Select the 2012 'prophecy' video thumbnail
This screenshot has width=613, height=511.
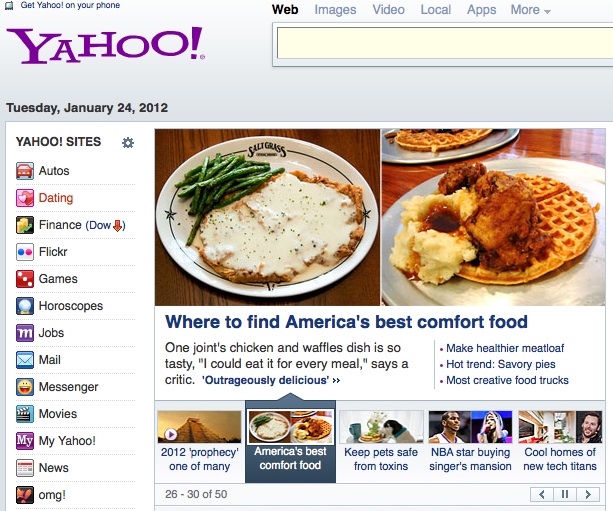coord(199,427)
